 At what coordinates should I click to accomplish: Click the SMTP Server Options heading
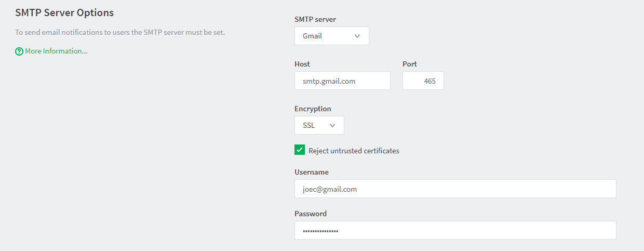pos(64,12)
